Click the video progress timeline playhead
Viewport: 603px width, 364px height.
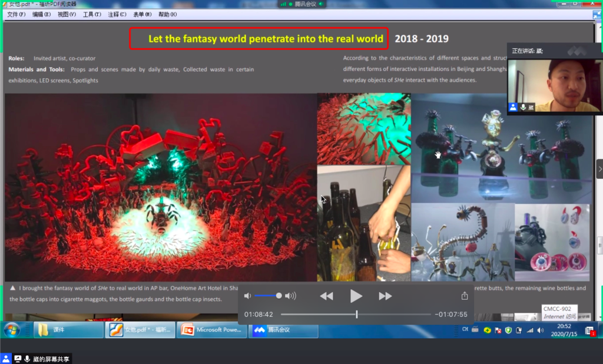point(356,315)
